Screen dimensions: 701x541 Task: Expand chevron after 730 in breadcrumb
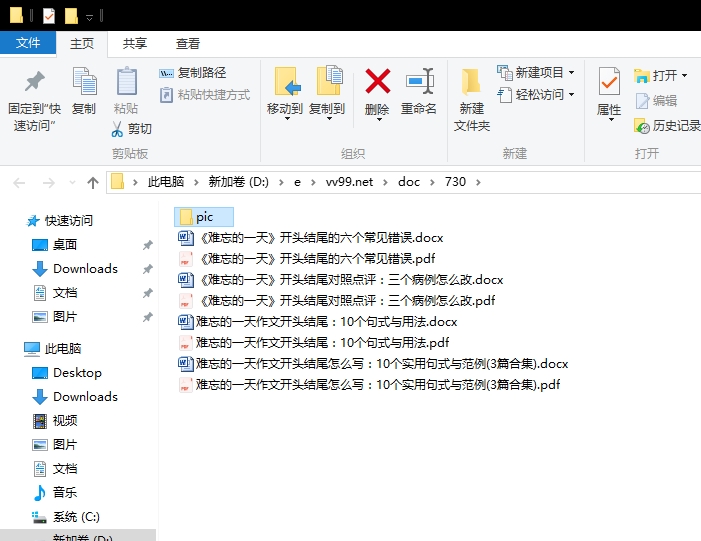pyautogui.click(x=478, y=182)
